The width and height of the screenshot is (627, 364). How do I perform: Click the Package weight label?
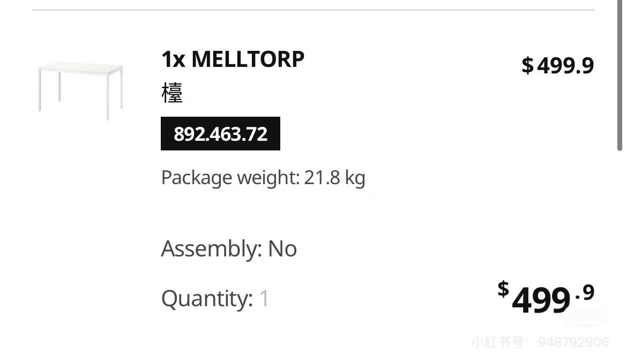[x=231, y=177]
